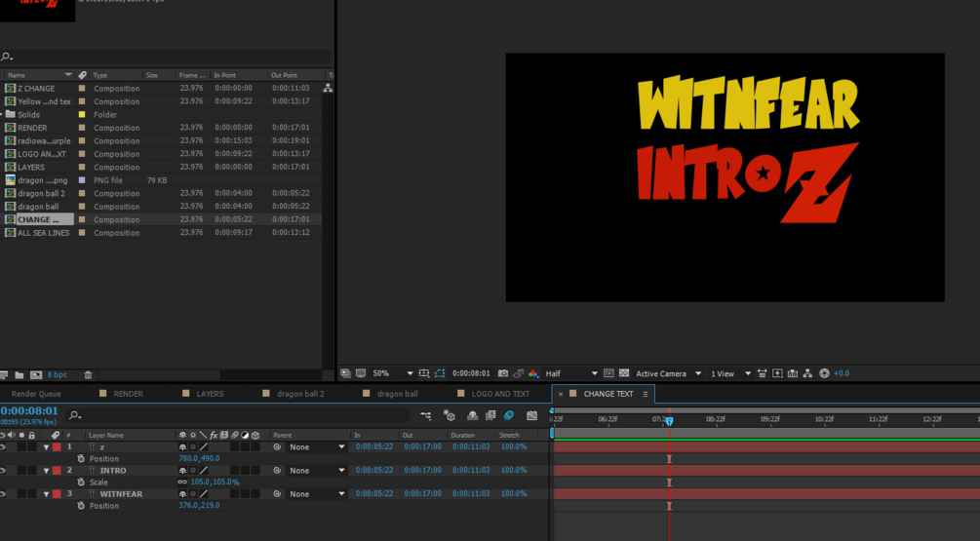Click the current time indicator in timeline ruler
The image size is (980, 541).
click(x=669, y=421)
